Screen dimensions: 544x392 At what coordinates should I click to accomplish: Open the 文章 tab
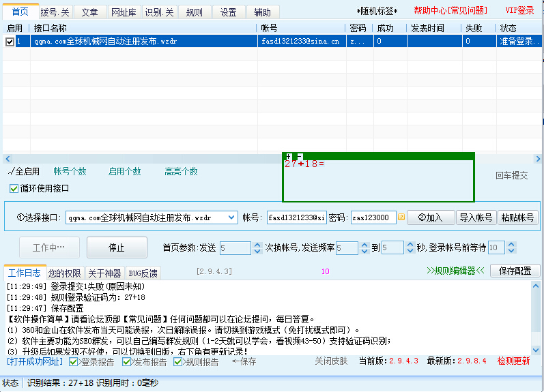90,12
